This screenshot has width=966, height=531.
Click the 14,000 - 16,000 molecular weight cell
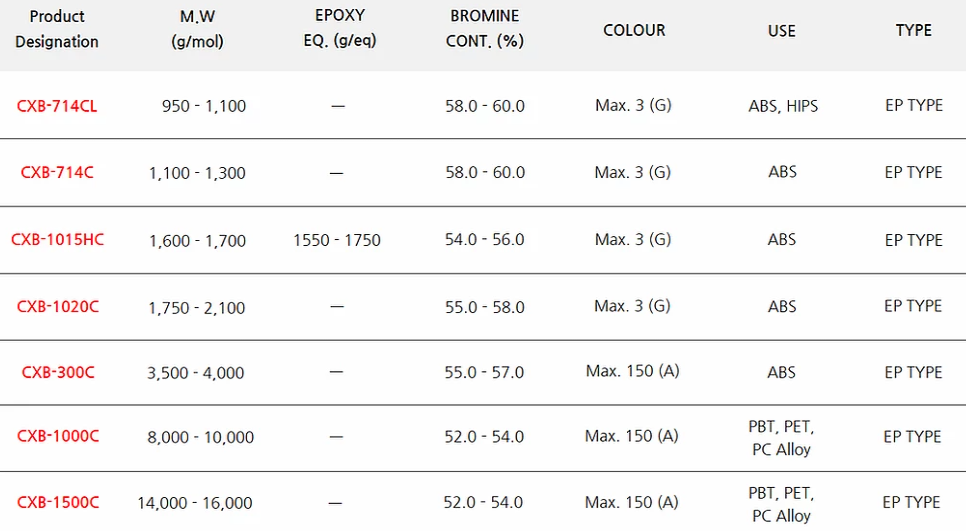(x=195, y=503)
